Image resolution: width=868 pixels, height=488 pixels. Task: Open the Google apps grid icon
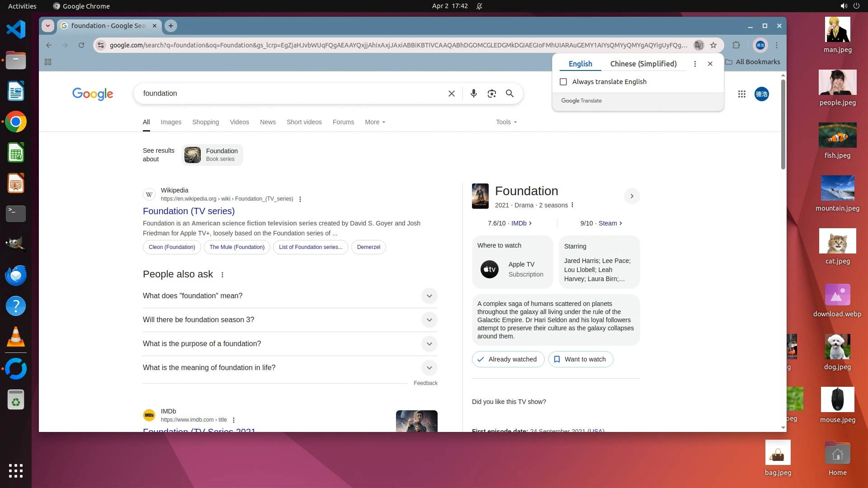(x=741, y=94)
